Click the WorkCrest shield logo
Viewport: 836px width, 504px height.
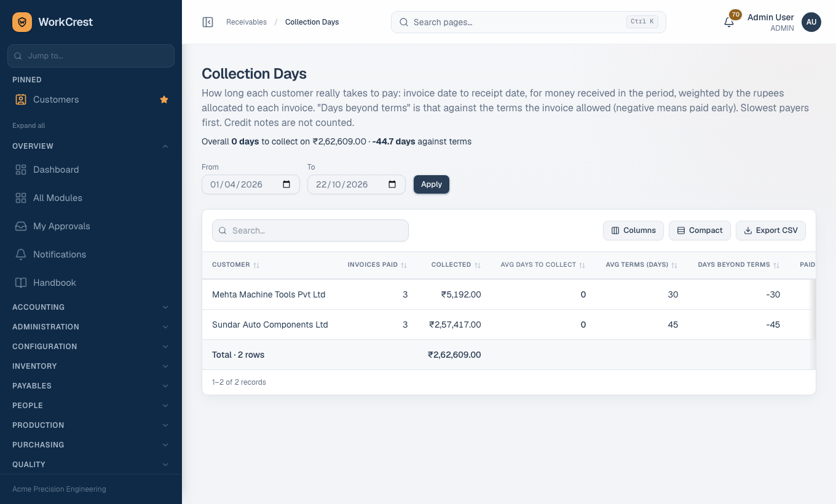(x=22, y=22)
